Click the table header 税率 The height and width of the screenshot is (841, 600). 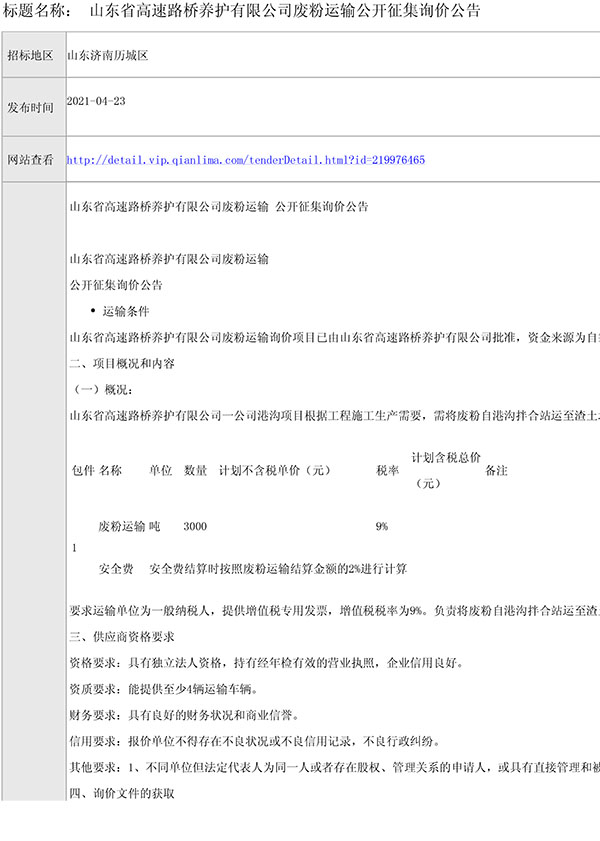388,470
